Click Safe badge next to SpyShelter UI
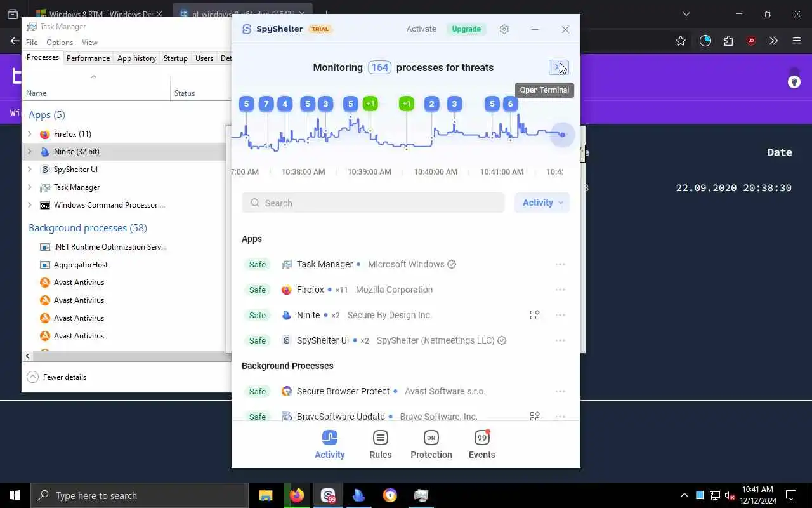 (258, 340)
